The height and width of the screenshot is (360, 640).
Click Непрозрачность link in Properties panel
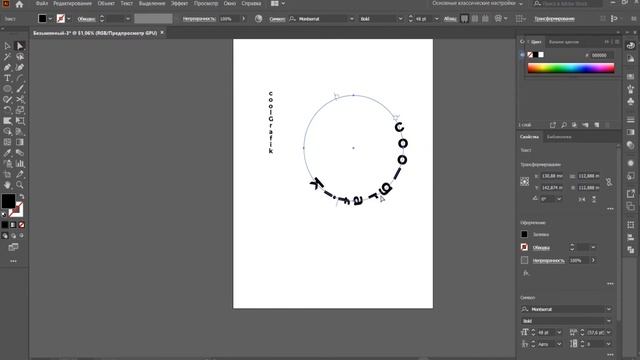point(549,260)
